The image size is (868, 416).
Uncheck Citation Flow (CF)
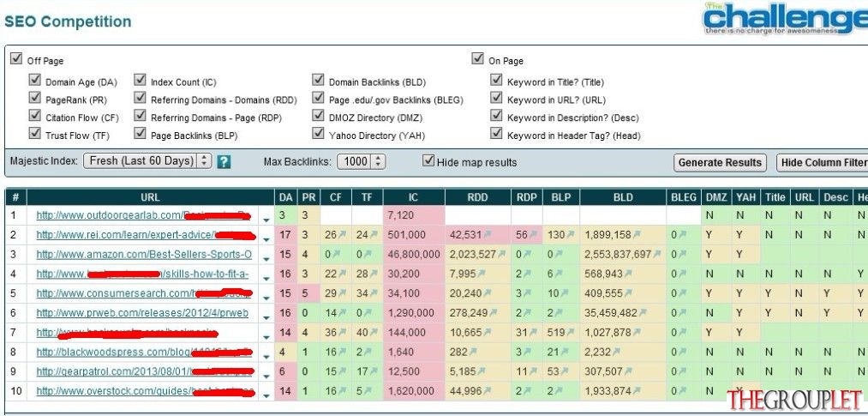point(35,116)
